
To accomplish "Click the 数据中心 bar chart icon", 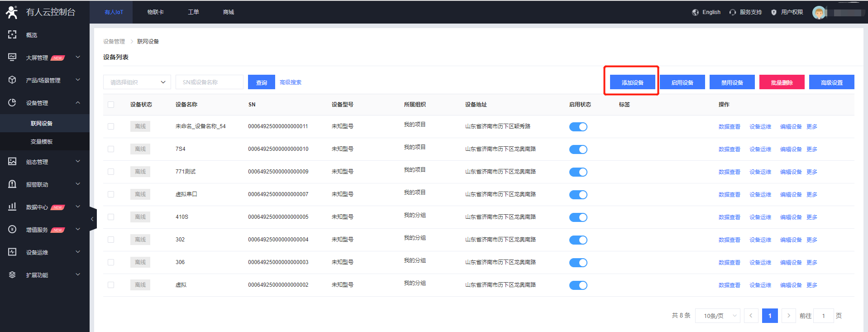I will [x=12, y=207].
